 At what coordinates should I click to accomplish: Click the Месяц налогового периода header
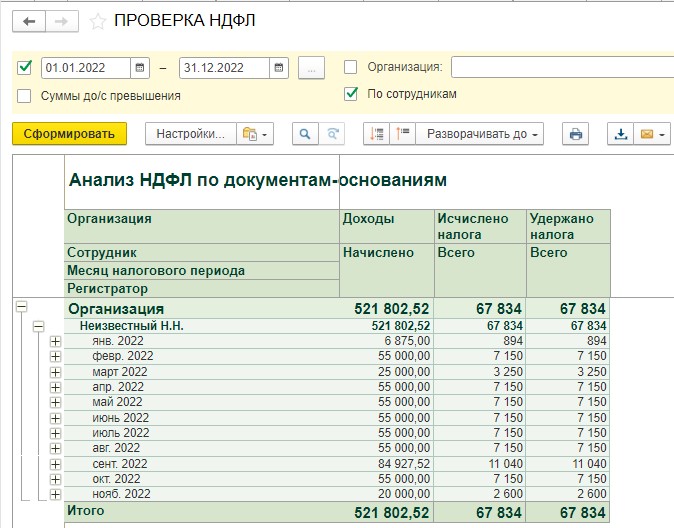pos(202,271)
